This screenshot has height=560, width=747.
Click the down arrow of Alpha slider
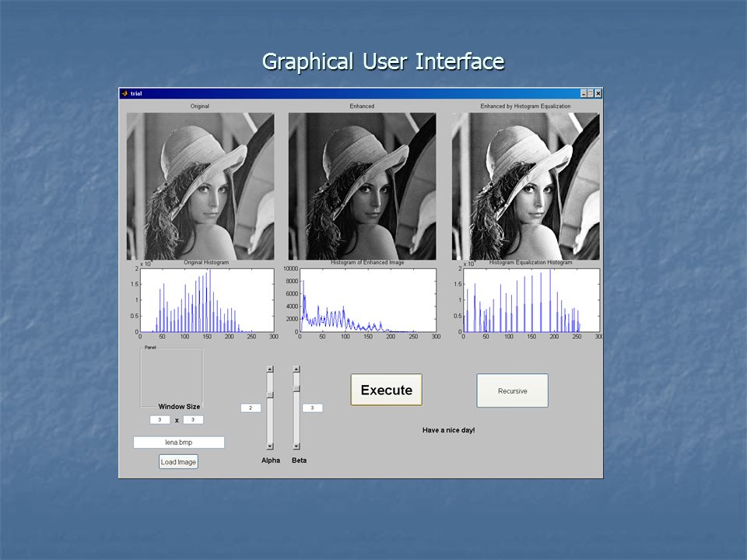[x=270, y=446]
